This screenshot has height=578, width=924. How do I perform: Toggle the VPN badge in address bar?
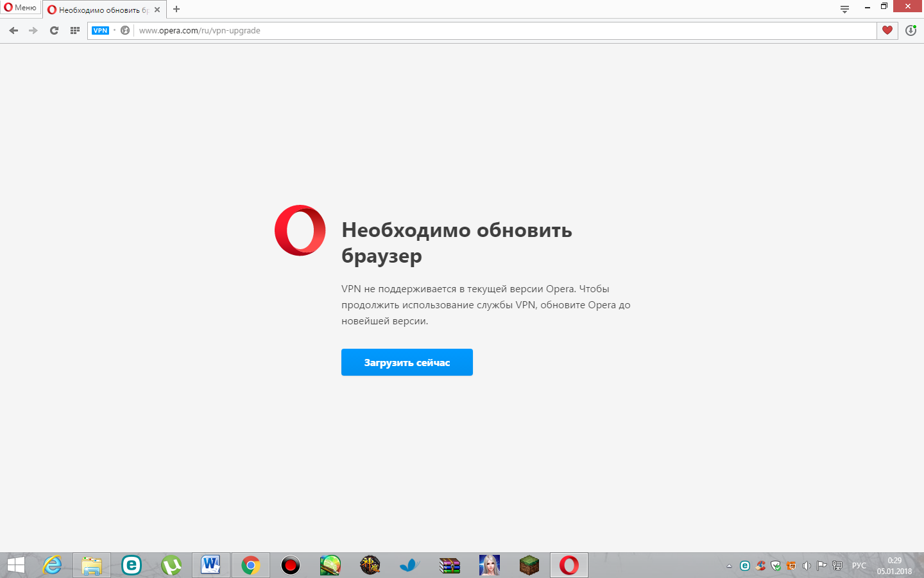click(x=101, y=30)
